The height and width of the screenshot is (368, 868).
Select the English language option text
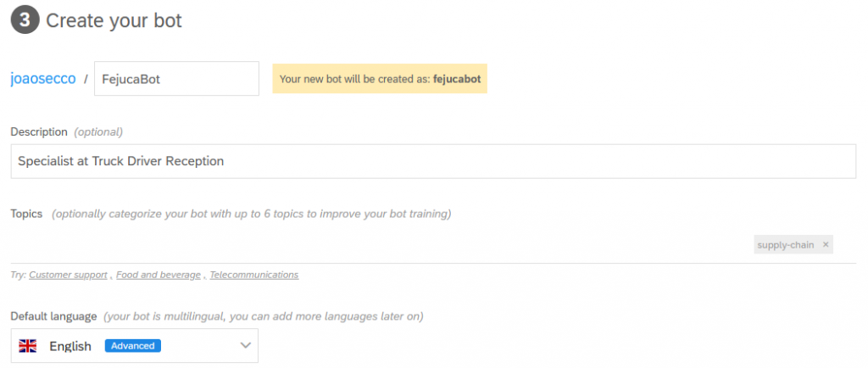click(70, 346)
